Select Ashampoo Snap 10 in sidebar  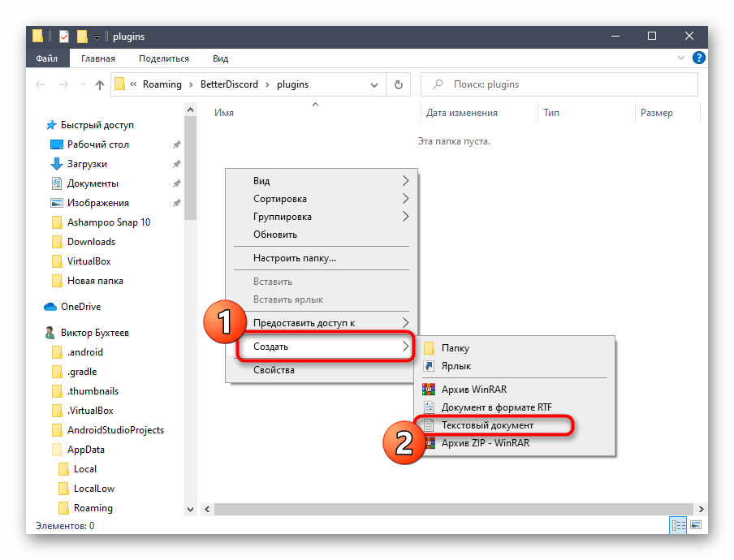pyautogui.click(x=109, y=222)
